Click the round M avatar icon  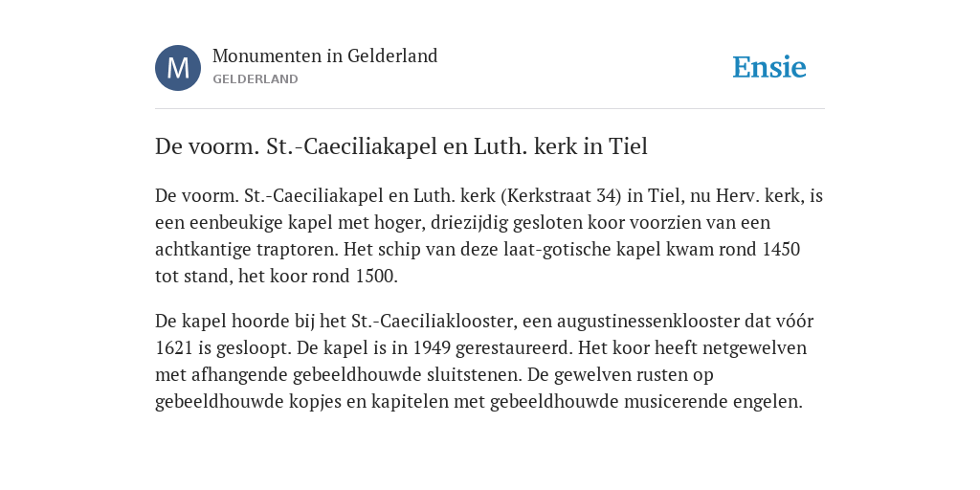178,68
